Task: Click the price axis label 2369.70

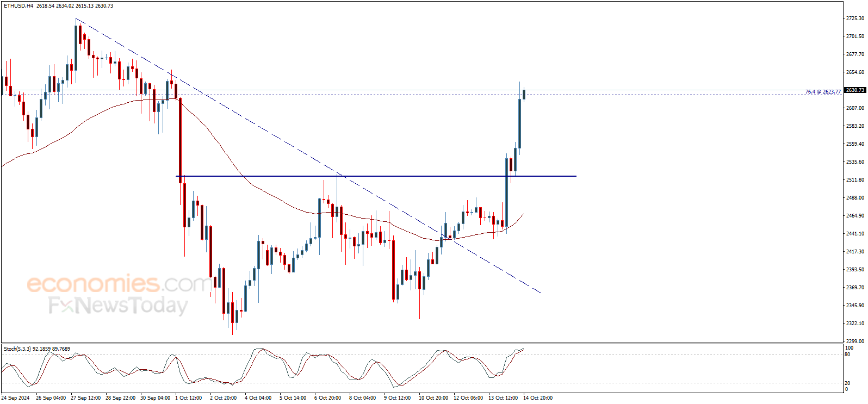Action: click(x=855, y=288)
